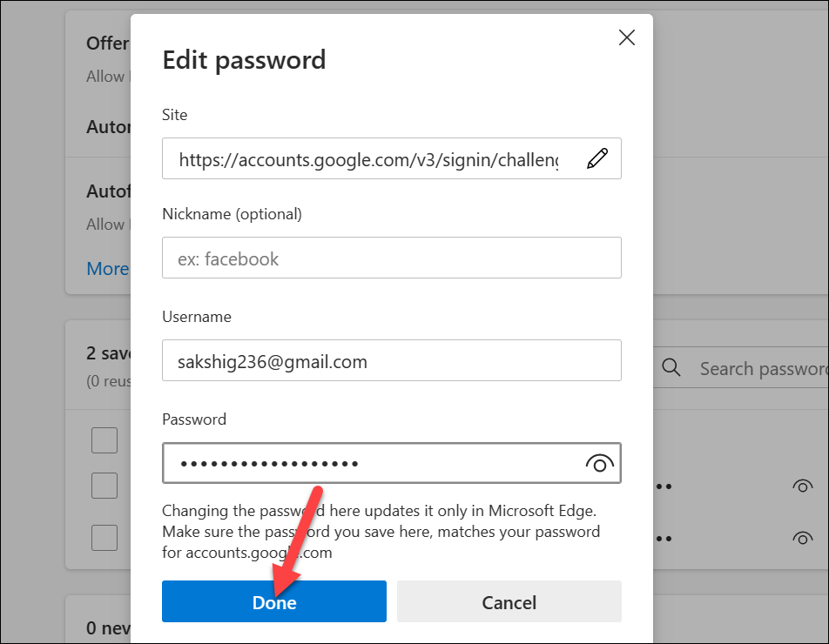Tick the top checkbox in saved passwords list
Screen dimensions: 829x644
pos(104,440)
